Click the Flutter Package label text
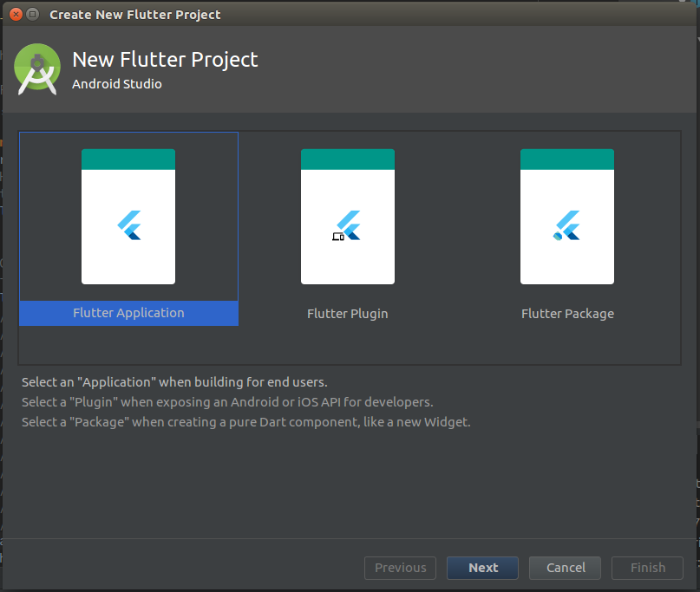This screenshot has height=592, width=700. (566, 313)
